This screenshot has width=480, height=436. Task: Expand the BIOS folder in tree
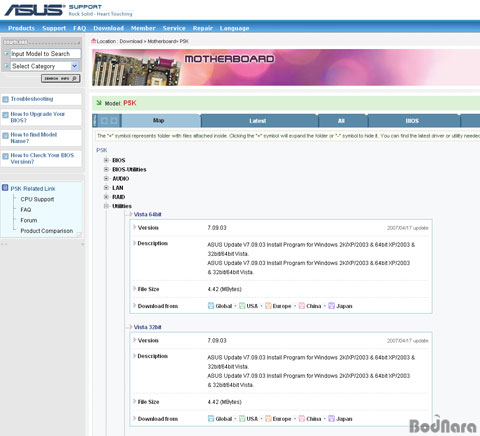tap(106, 160)
